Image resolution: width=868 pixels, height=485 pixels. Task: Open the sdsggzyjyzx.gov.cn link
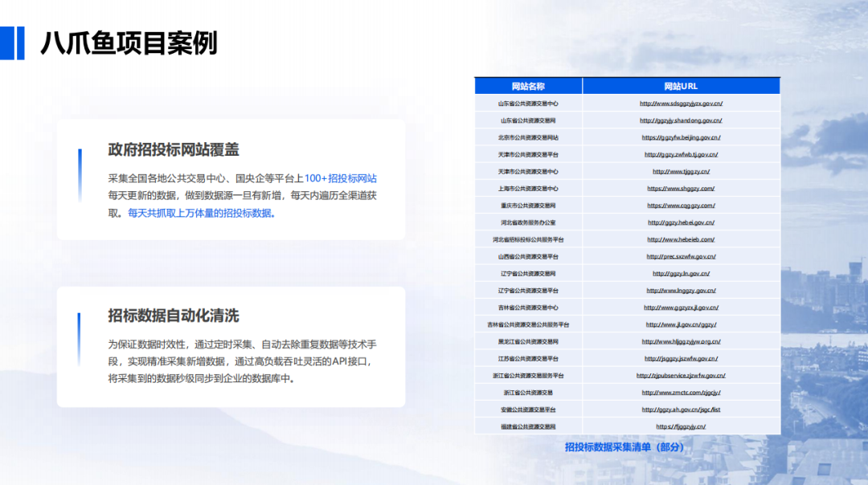click(x=681, y=104)
